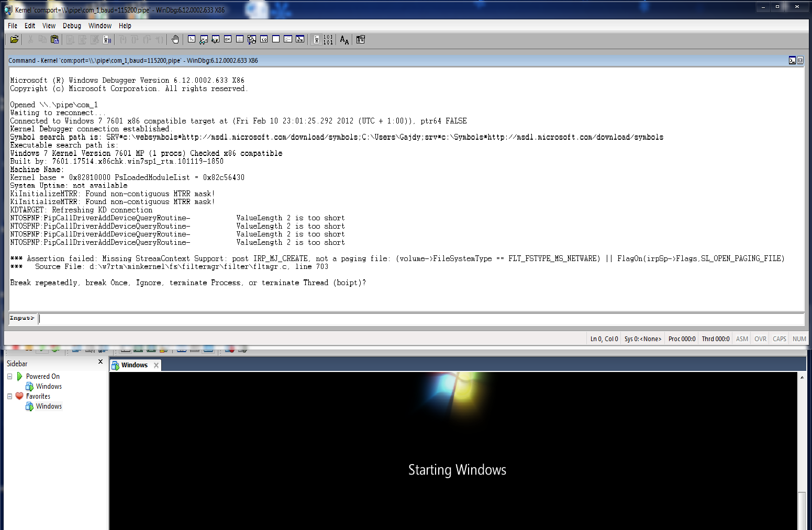Click the Step Over toolbar icon
The height and width of the screenshot is (530, 812).
[x=135, y=39]
